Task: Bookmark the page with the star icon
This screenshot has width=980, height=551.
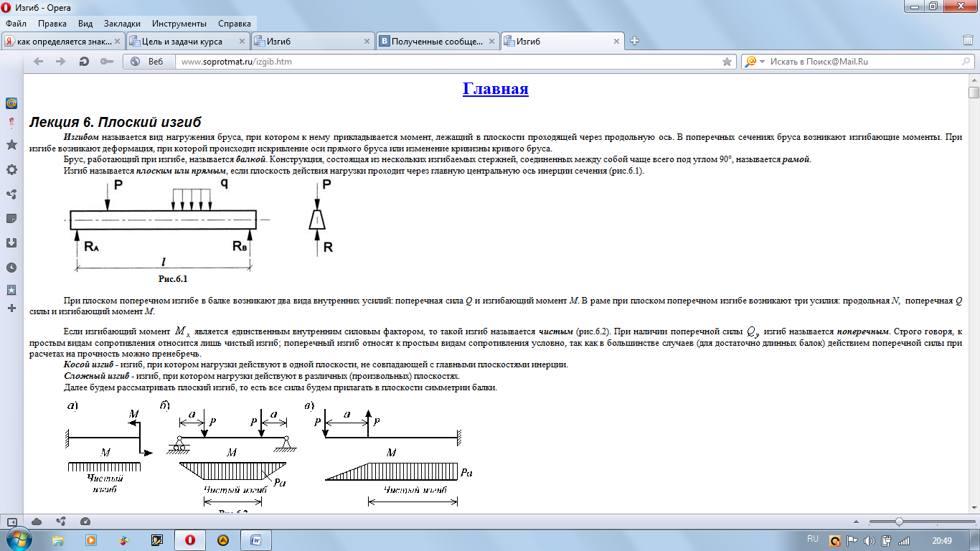Action: [727, 62]
